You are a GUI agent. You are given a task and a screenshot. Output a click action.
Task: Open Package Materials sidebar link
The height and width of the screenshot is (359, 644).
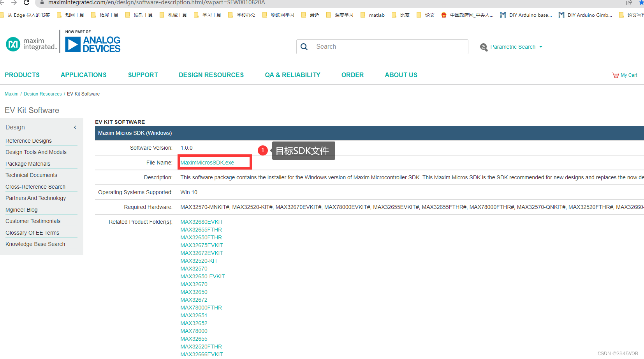tap(28, 164)
